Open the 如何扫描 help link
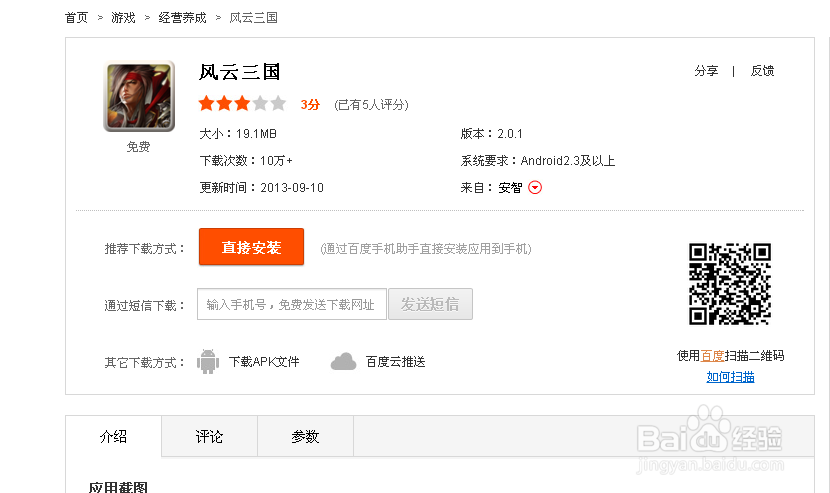 [730, 377]
